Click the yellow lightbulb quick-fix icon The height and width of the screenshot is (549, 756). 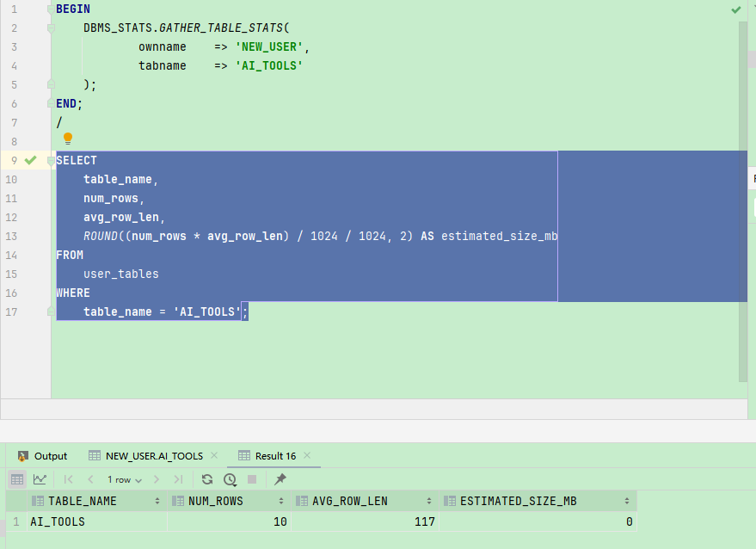pyautogui.click(x=68, y=139)
